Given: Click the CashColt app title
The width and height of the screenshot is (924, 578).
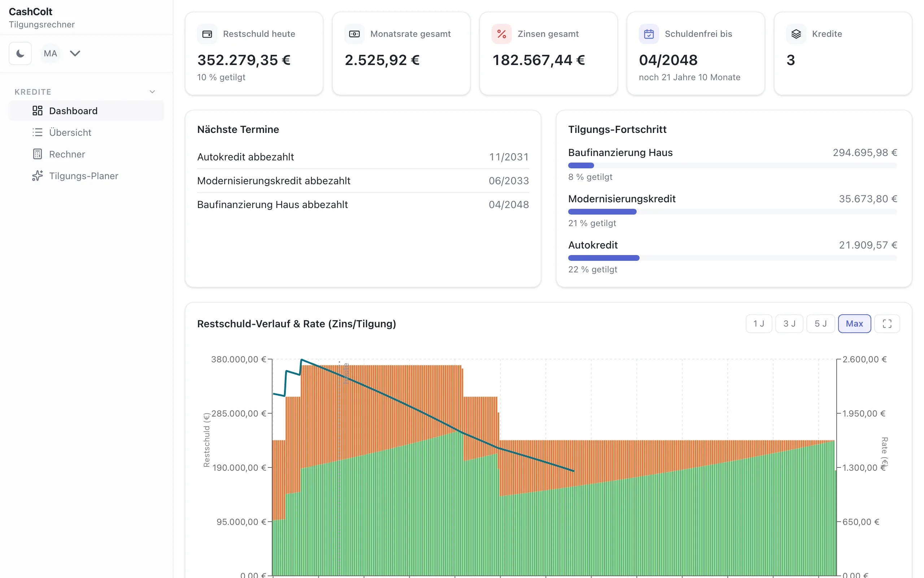Looking at the screenshot, I should point(31,12).
